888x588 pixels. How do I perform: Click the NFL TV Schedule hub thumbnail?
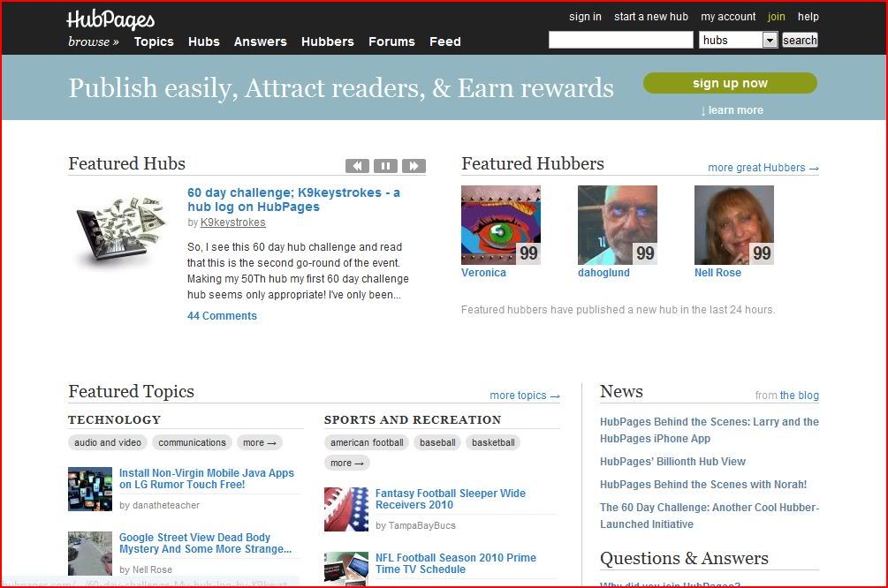click(346, 569)
